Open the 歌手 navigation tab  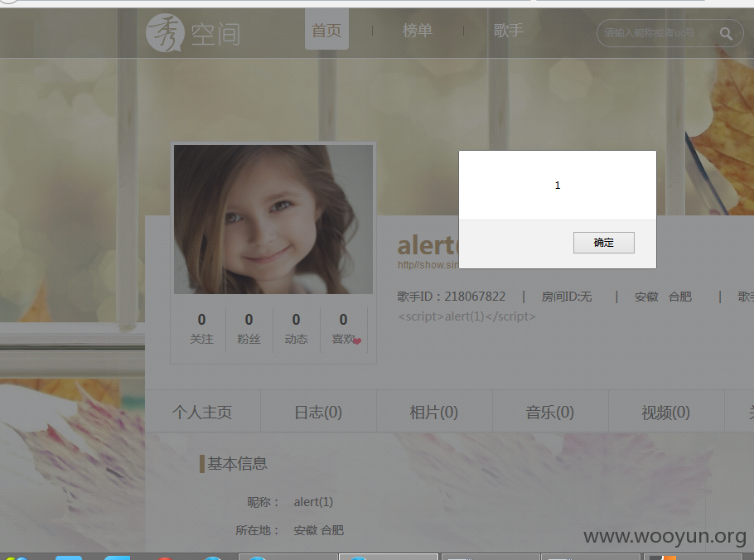[508, 31]
